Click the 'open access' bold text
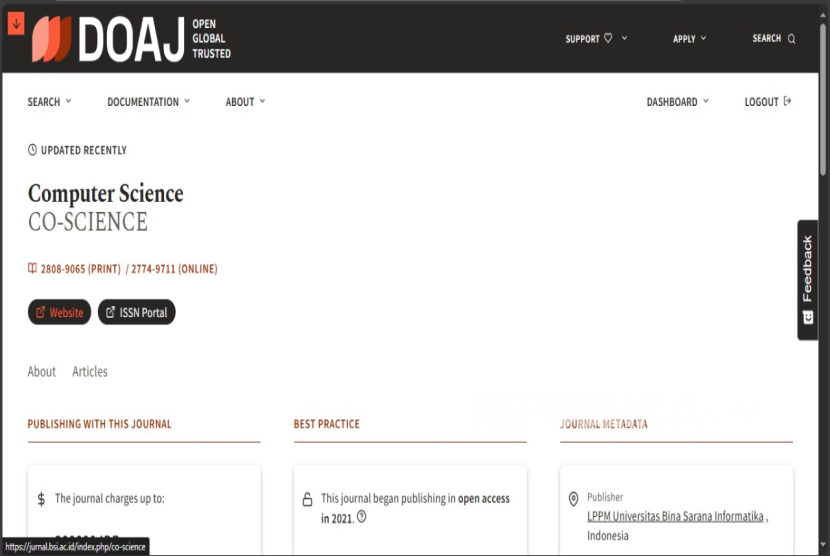The image size is (830, 556). [484, 498]
